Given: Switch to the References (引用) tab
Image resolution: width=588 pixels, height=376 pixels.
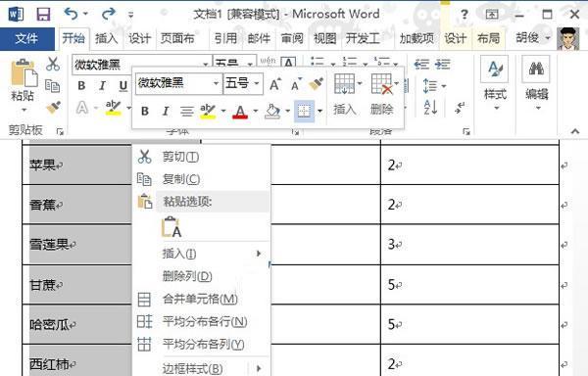Looking at the screenshot, I should coord(225,38).
